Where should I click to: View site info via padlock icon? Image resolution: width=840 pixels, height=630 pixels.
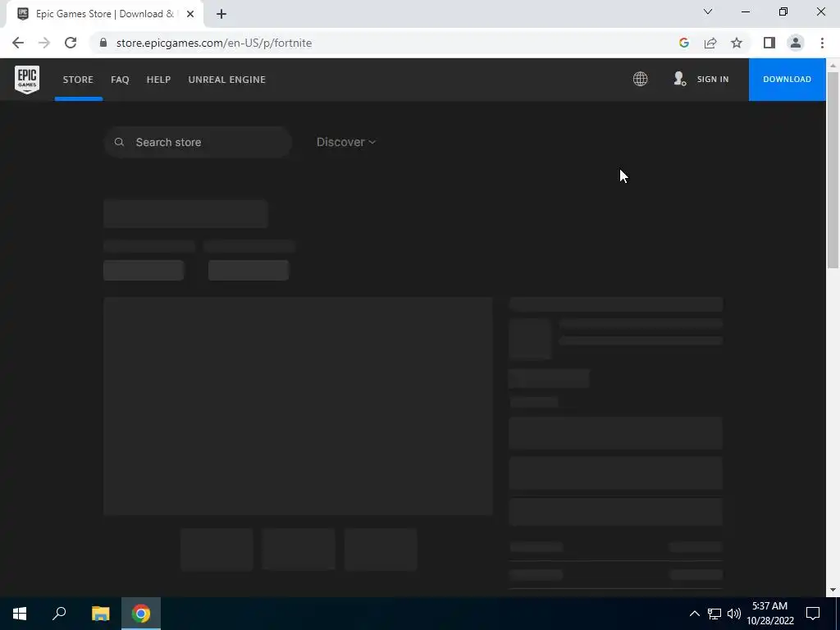click(x=103, y=43)
